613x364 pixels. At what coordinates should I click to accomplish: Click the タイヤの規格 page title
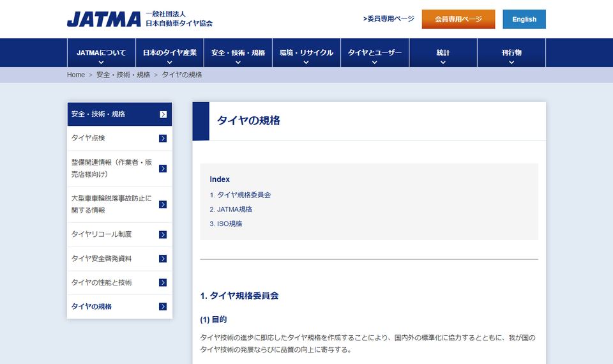click(x=248, y=121)
